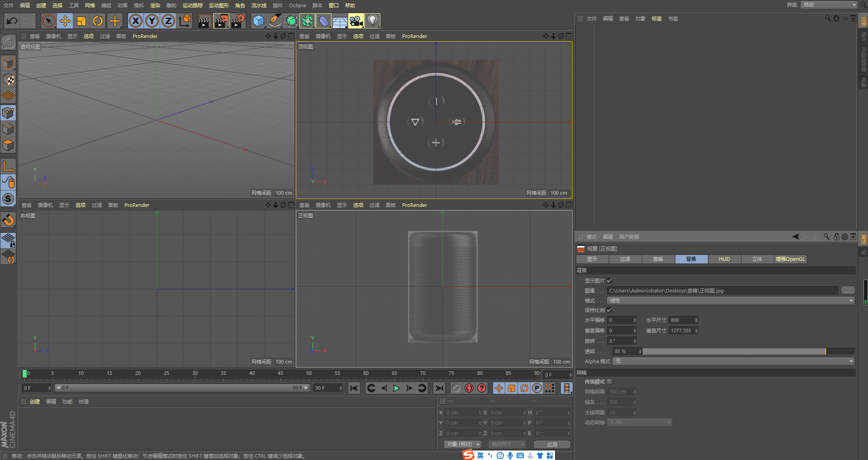
Task: Switch to Texture mode
Action: pyautogui.click(x=8, y=80)
